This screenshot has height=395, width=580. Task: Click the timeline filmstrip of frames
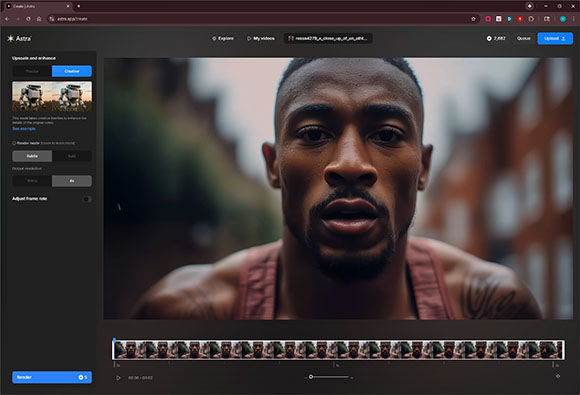click(x=338, y=350)
